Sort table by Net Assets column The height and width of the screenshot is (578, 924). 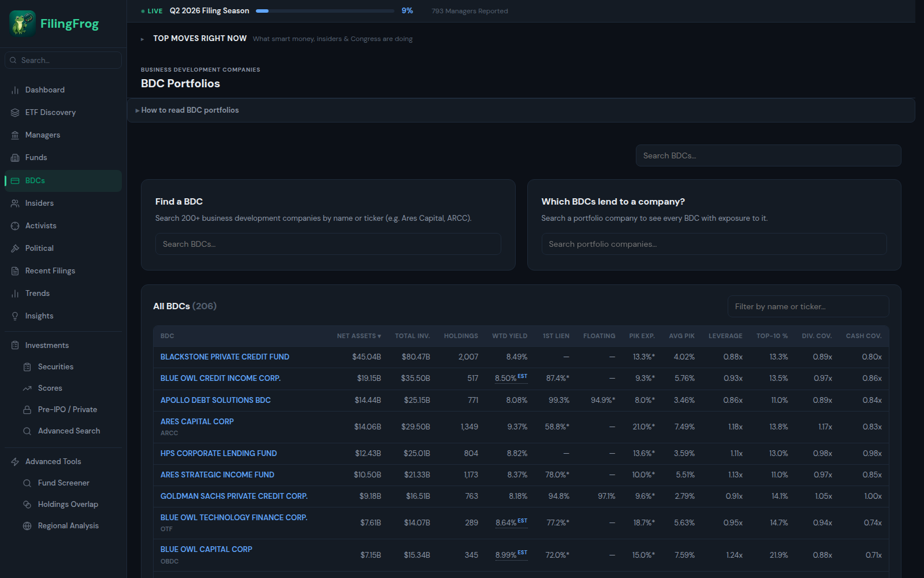[x=359, y=336]
